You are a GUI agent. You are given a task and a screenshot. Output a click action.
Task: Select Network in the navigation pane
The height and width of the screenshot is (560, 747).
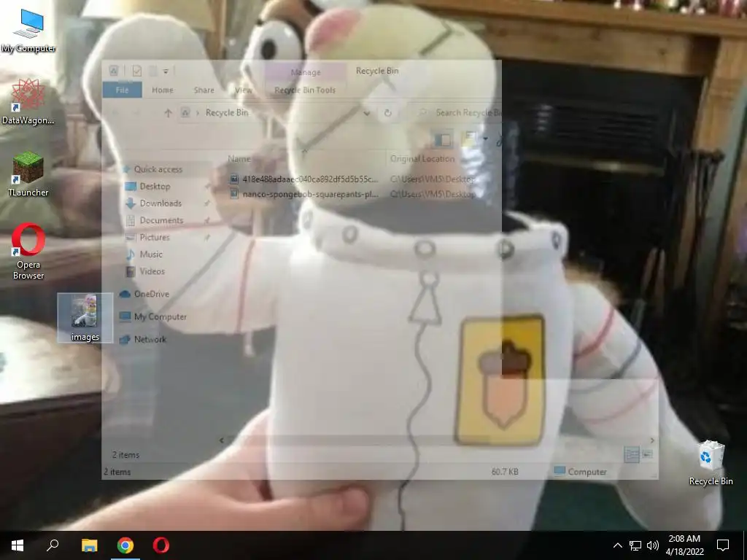pyautogui.click(x=150, y=340)
